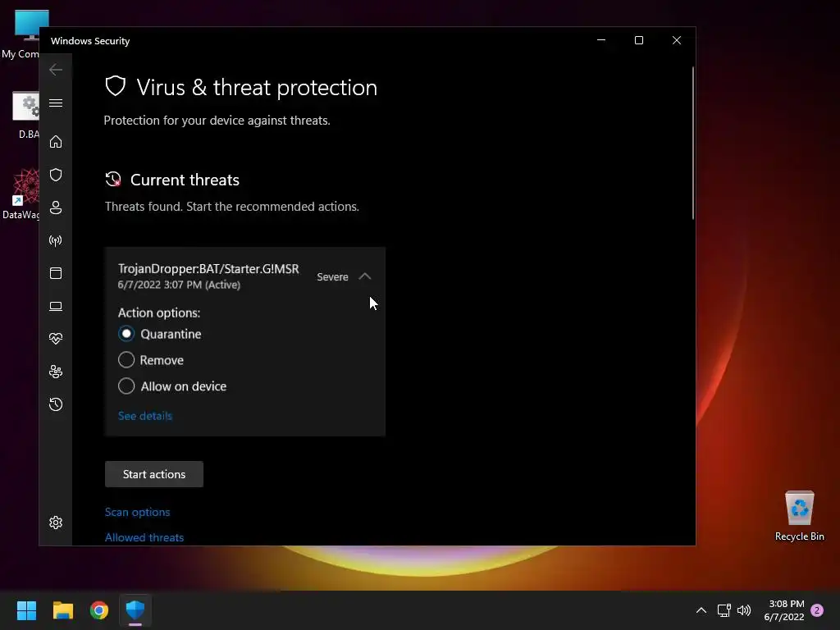
Task: Select Recycle Bin on desktop
Action: coord(799,516)
